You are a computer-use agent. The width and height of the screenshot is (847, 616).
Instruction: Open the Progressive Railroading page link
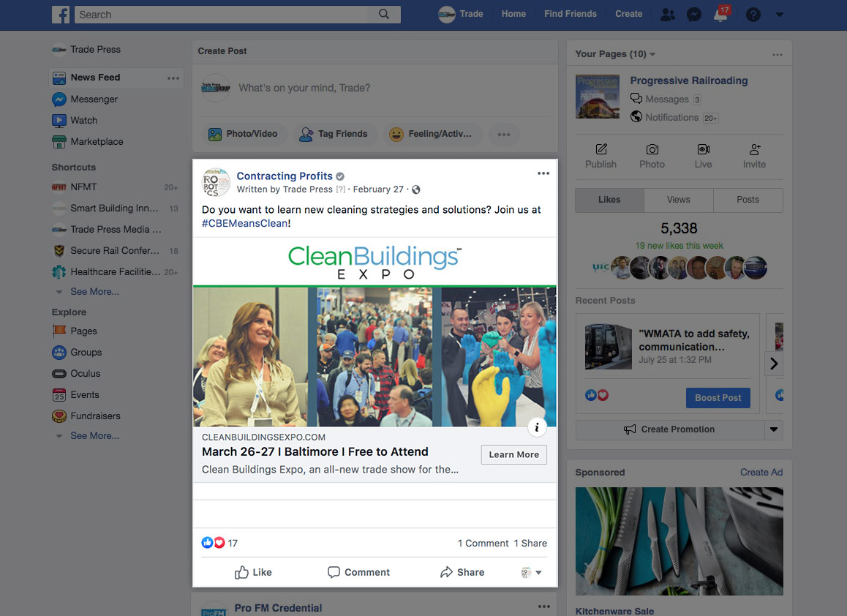click(x=689, y=80)
